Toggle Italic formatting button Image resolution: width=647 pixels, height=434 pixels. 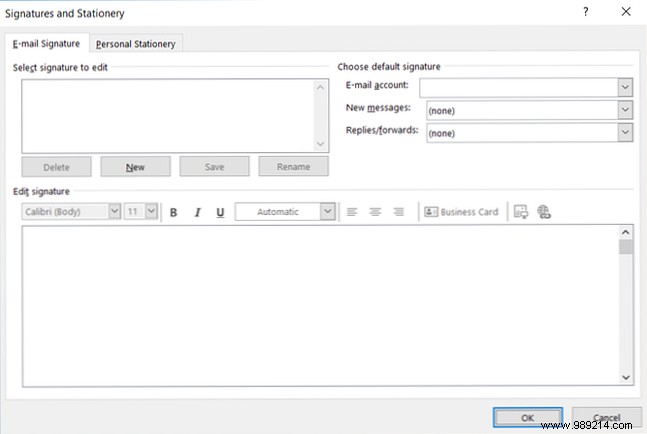pyautogui.click(x=197, y=212)
